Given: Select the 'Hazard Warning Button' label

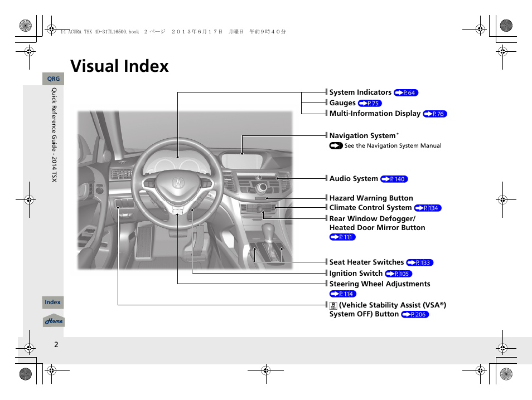Looking at the screenshot, I should 371,198.
